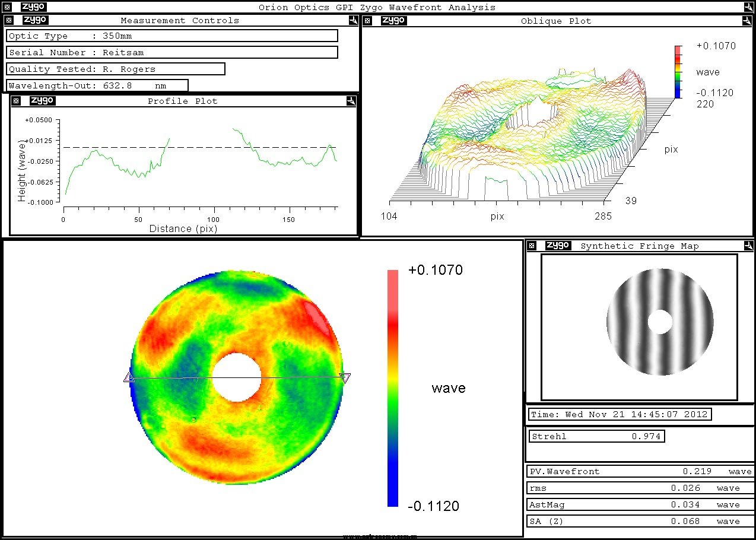Viewport: 756px width, 540px height.
Task: Click the right triangle marker of the profile slice
Action: 345,377
